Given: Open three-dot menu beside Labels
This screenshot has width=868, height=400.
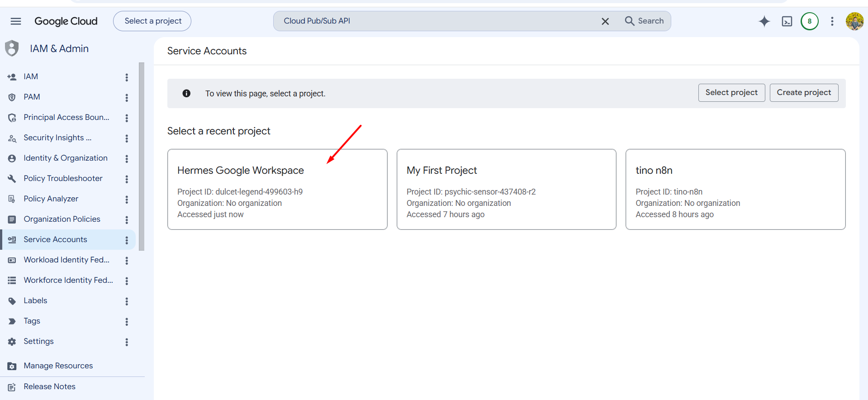Looking at the screenshot, I should click(x=127, y=301).
